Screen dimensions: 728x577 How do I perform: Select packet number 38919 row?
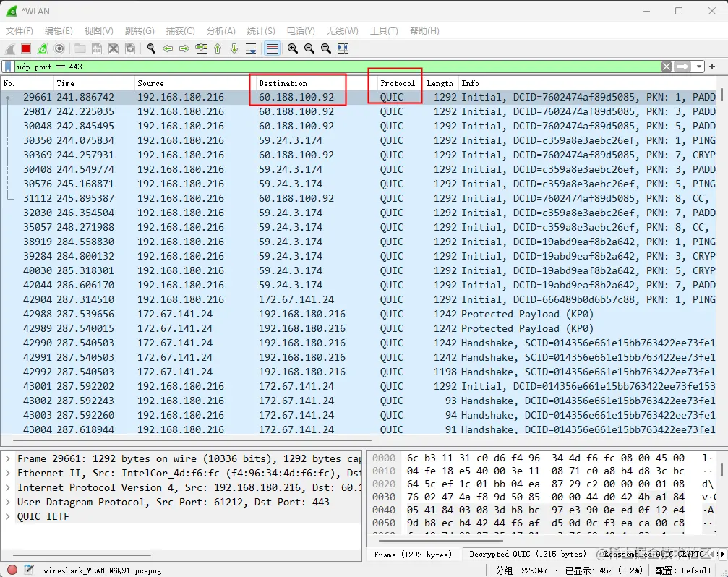tap(359, 242)
